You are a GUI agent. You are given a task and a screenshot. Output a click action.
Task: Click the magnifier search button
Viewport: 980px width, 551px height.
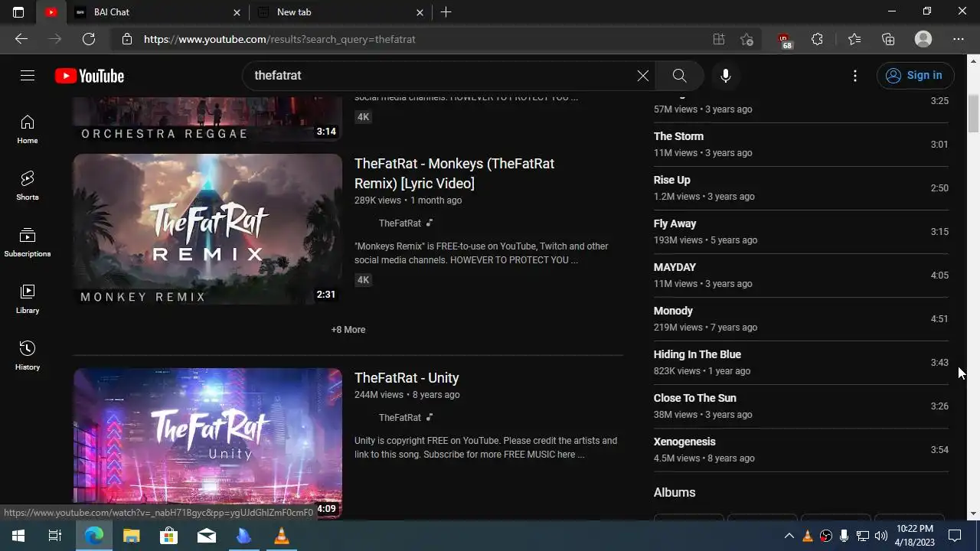click(679, 76)
